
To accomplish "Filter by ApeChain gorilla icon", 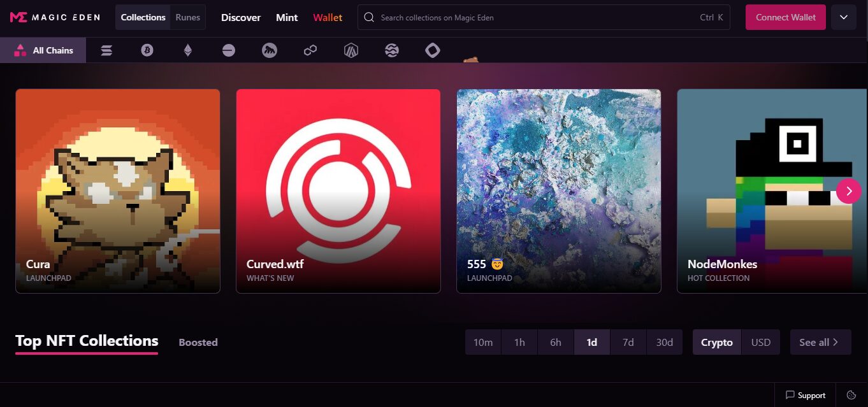I will [x=270, y=50].
